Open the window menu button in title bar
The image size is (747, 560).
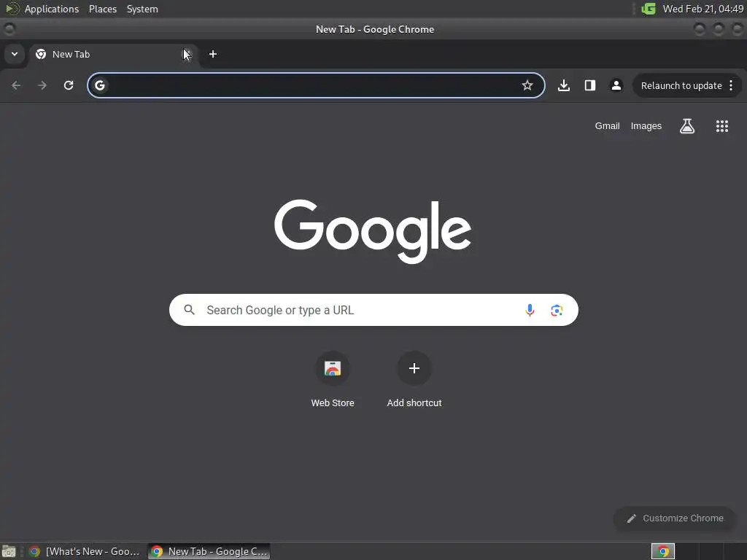9,29
